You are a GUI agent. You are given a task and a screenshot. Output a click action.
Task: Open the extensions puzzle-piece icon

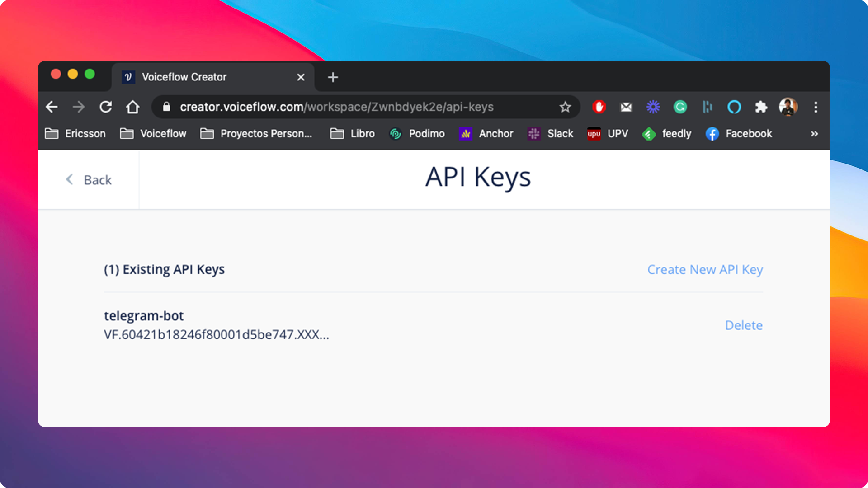point(761,108)
